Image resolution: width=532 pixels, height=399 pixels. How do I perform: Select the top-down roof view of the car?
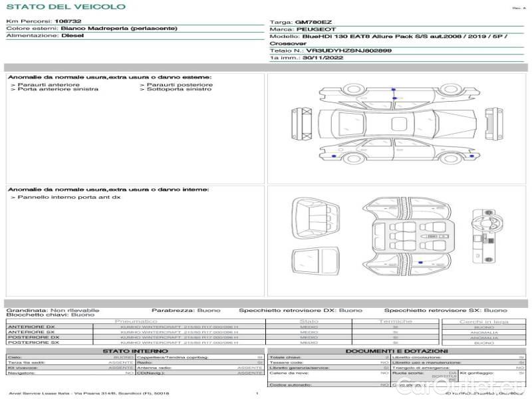pyautogui.click(x=396, y=124)
